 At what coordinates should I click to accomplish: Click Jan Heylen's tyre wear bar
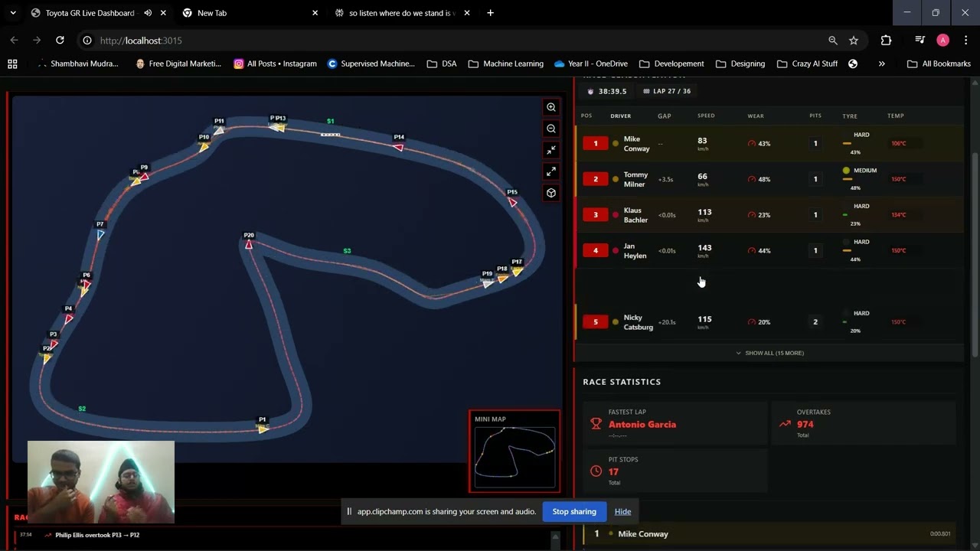point(847,250)
